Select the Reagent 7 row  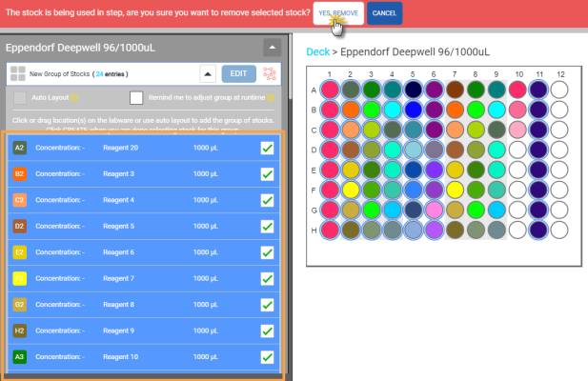[x=143, y=278]
